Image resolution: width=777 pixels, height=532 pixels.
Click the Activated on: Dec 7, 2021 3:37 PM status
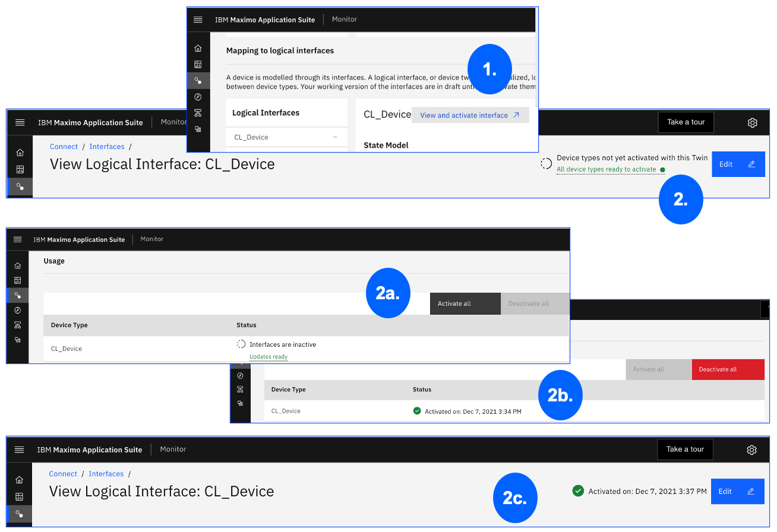tap(647, 492)
